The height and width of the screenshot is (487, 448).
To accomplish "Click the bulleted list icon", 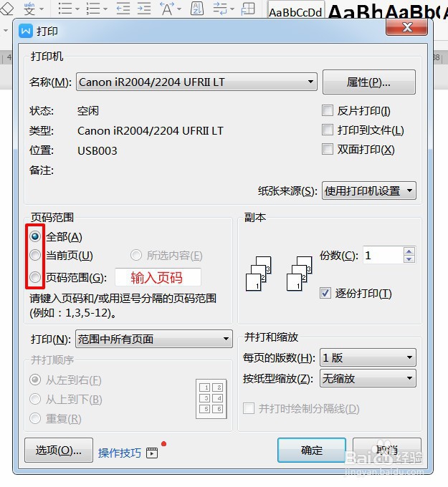I will 65,9.
